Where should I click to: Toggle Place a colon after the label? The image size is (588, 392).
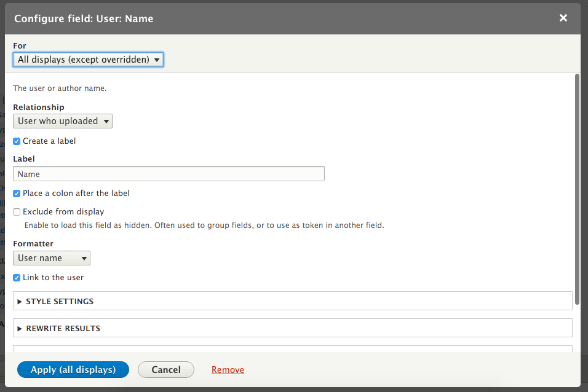pos(17,193)
